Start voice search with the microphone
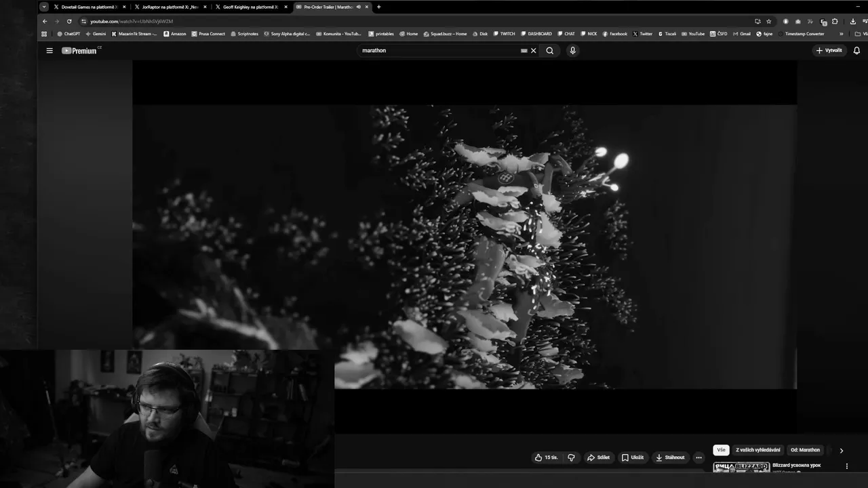 click(x=573, y=51)
